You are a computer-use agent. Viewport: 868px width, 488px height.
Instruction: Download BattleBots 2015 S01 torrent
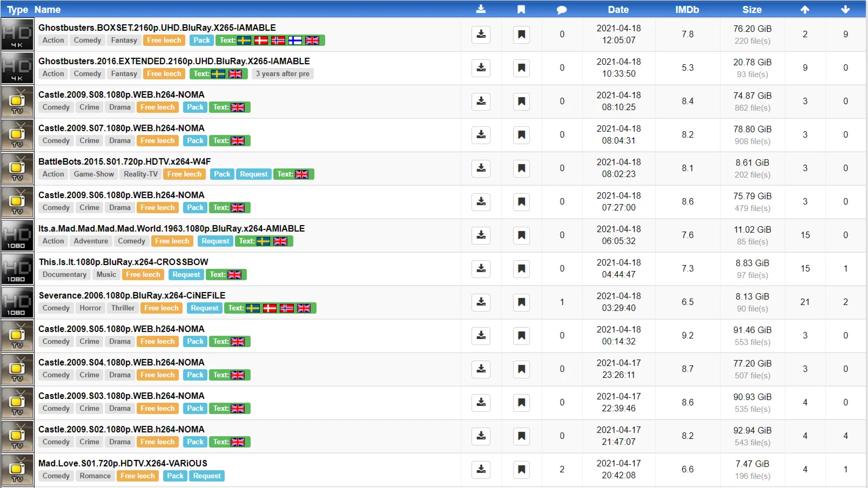[481, 168]
